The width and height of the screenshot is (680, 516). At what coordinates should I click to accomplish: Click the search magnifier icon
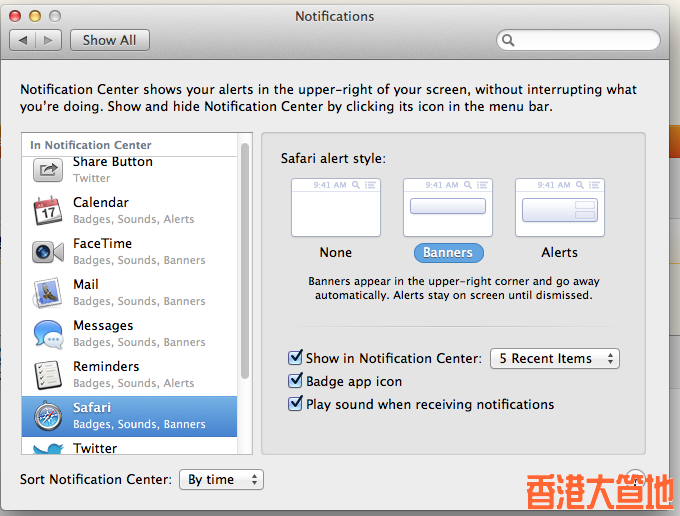pyautogui.click(x=508, y=40)
